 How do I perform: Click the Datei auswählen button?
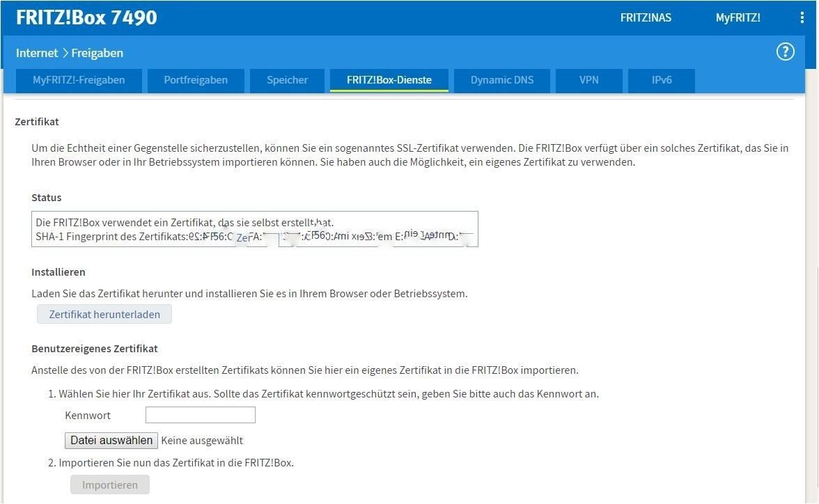pyautogui.click(x=111, y=440)
